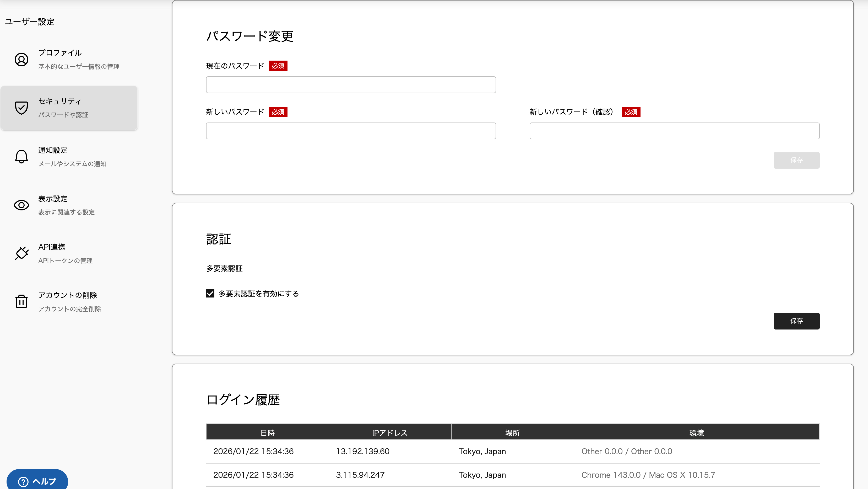Image resolution: width=868 pixels, height=489 pixels.
Task: Click the ログイン履歴 heading
Action: tap(243, 400)
